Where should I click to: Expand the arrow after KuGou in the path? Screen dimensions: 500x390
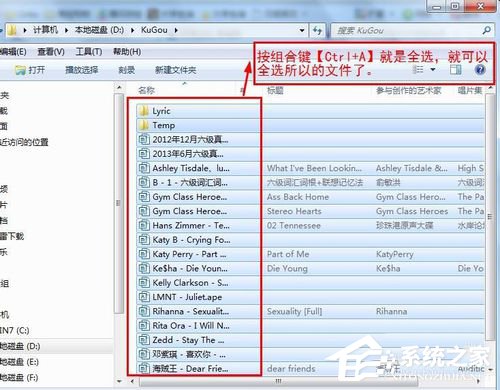coord(176,30)
